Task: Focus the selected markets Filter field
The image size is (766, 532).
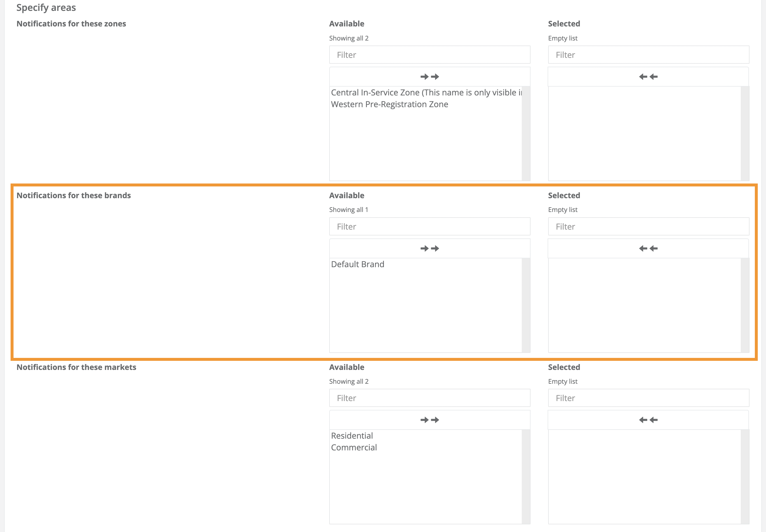Action: [x=648, y=398]
